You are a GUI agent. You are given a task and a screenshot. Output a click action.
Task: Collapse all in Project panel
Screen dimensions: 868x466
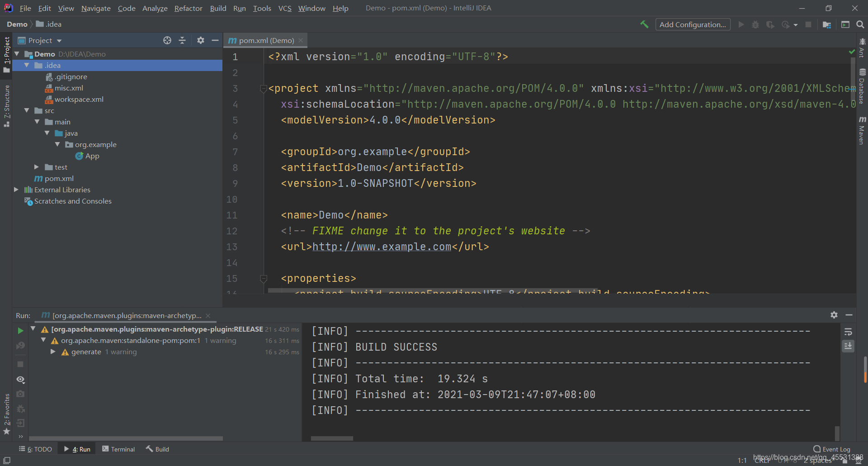(182, 40)
